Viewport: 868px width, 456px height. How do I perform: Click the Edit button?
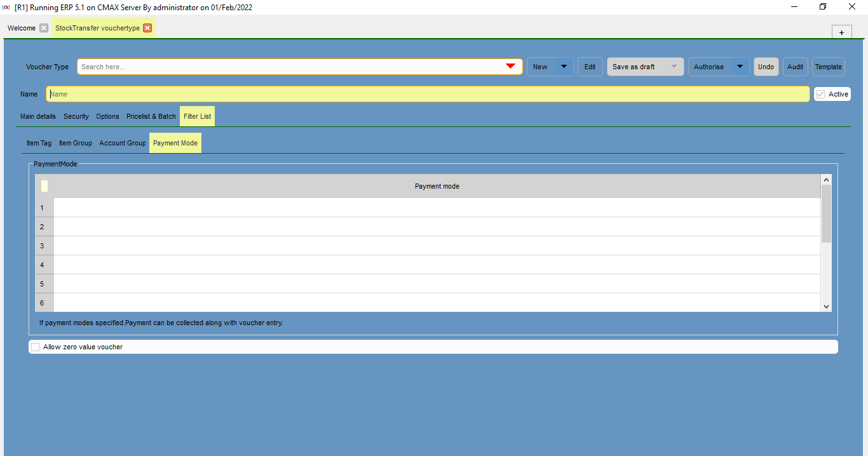click(x=590, y=66)
